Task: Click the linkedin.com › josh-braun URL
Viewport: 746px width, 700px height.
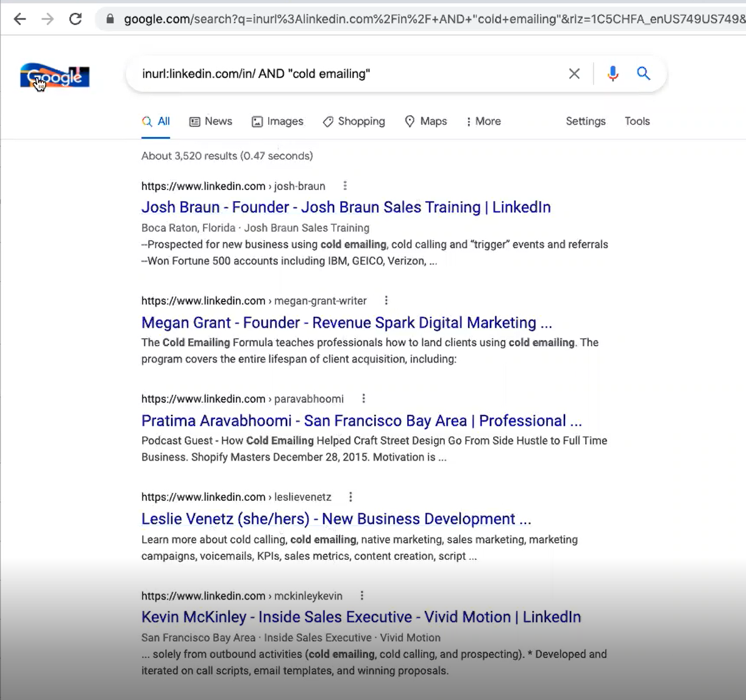Action: [x=233, y=186]
